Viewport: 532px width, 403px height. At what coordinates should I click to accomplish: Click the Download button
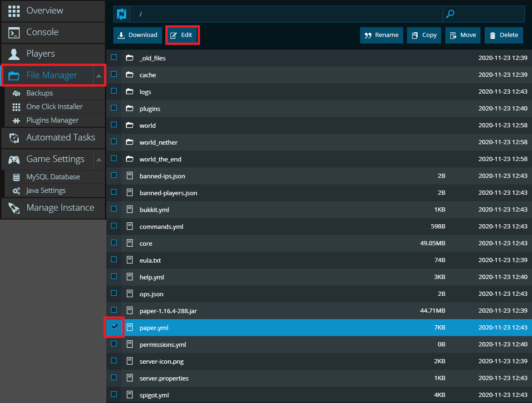137,35
